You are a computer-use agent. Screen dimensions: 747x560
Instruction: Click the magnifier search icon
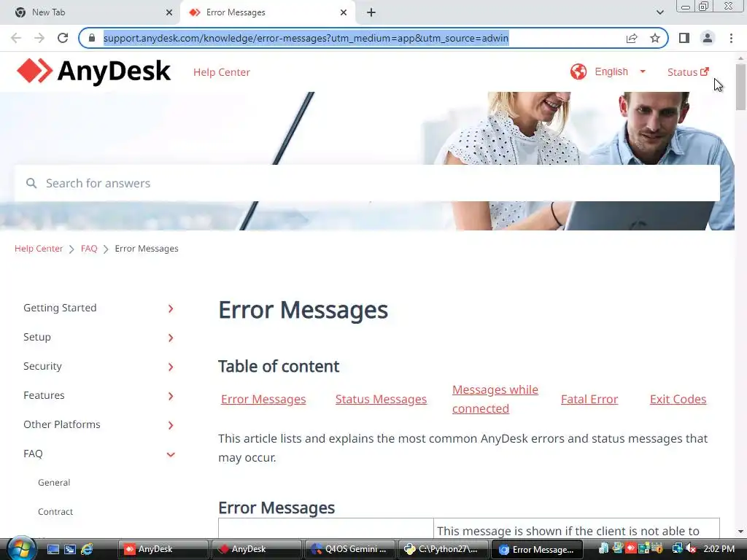pos(31,183)
